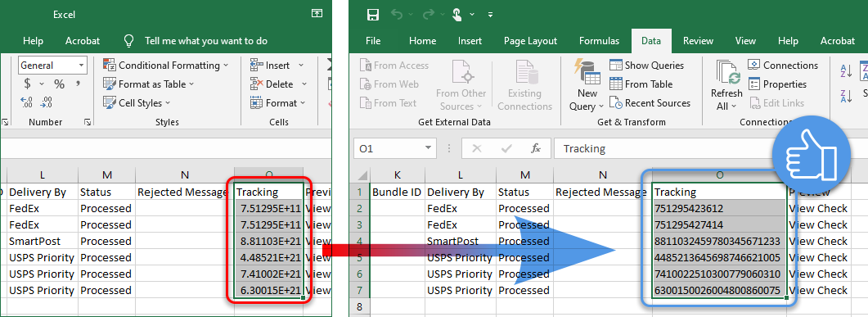Expand the dollar format dropdown arrow

click(x=42, y=84)
